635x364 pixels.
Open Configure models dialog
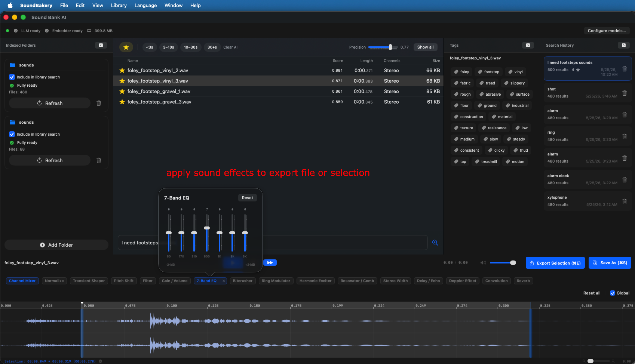[x=607, y=31]
